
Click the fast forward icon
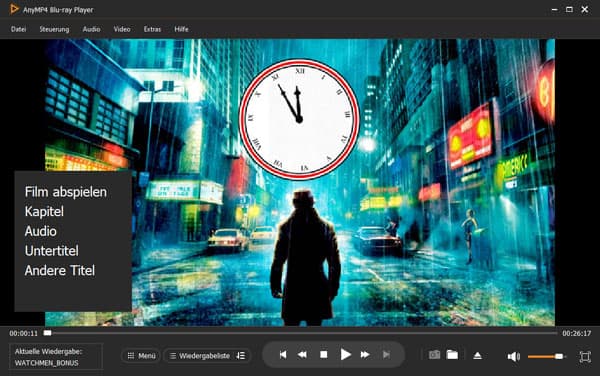pos(365,355)
